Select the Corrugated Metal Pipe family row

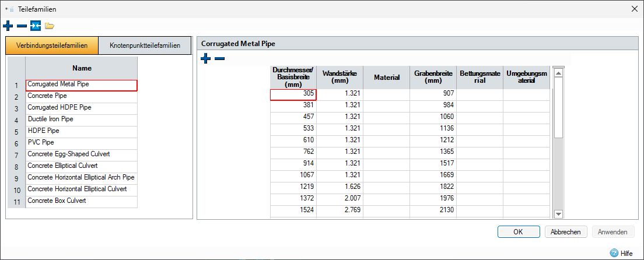click(81, 85)
